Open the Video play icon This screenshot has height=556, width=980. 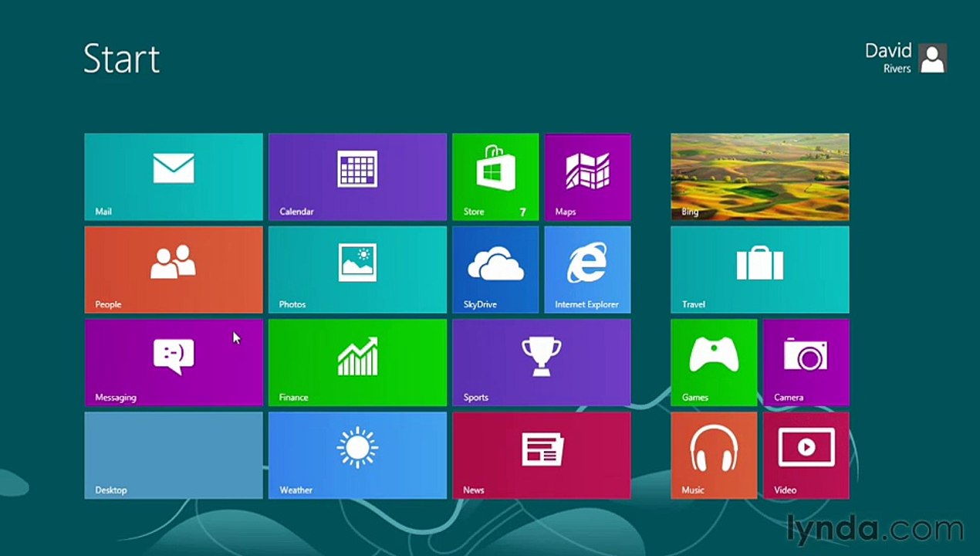(806, 449)
